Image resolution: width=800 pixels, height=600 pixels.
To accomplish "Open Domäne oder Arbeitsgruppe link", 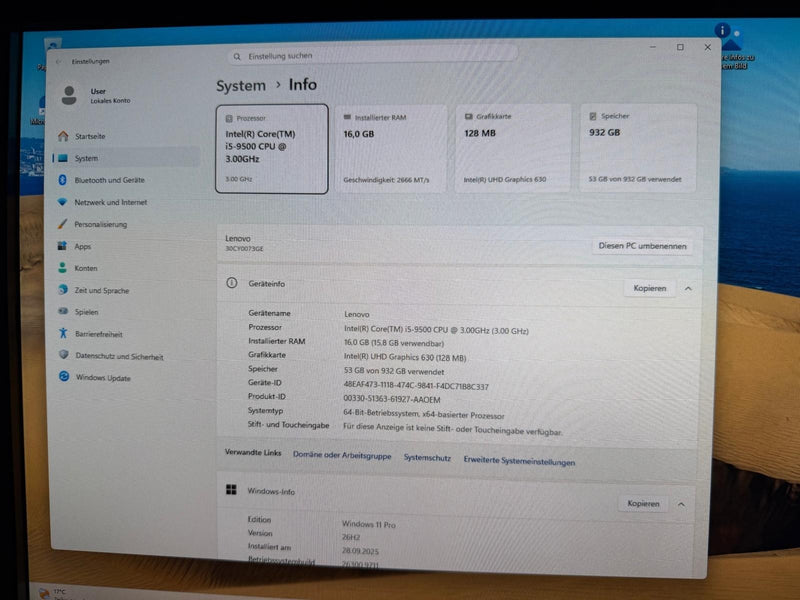I will tap(342, 455).
